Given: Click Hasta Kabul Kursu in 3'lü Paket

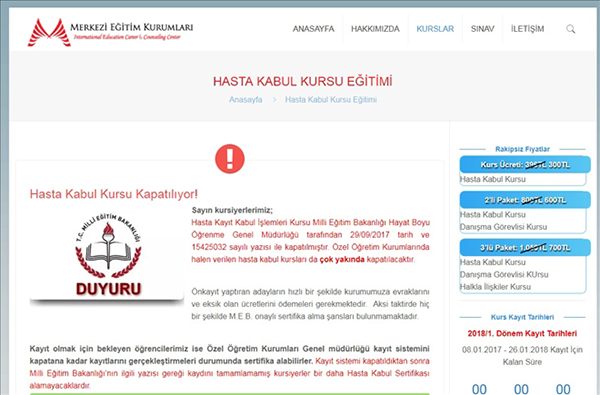Looking at the screenshot, I should pos(493,262).
